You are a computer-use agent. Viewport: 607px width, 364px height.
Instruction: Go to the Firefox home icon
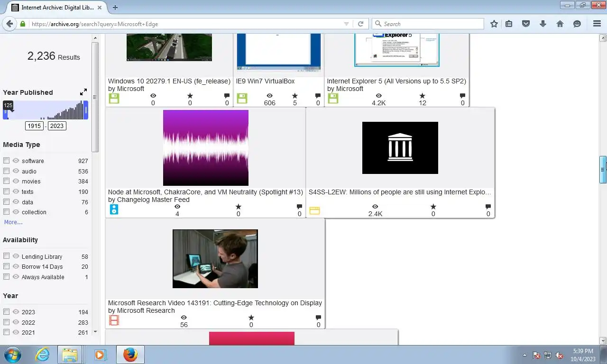point(560,24)
